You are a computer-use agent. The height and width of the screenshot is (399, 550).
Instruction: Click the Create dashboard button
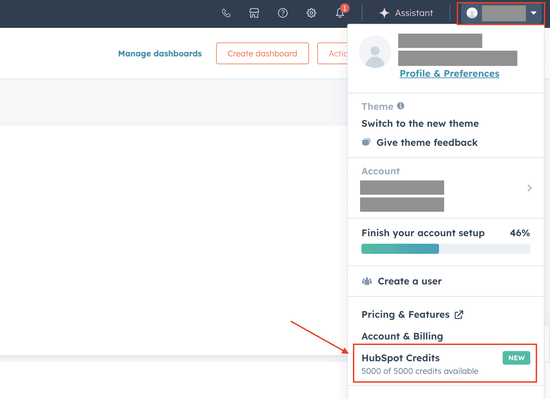coord(262,53)
